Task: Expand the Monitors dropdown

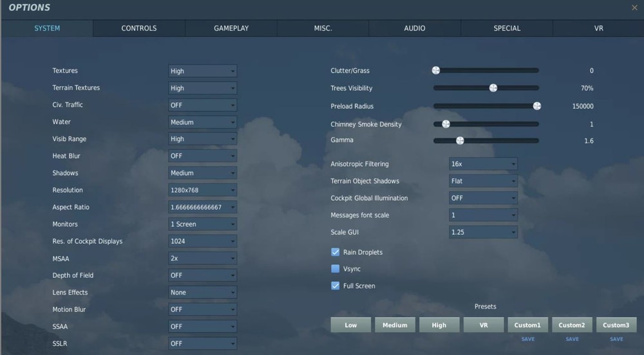Action: click(202, 224)
